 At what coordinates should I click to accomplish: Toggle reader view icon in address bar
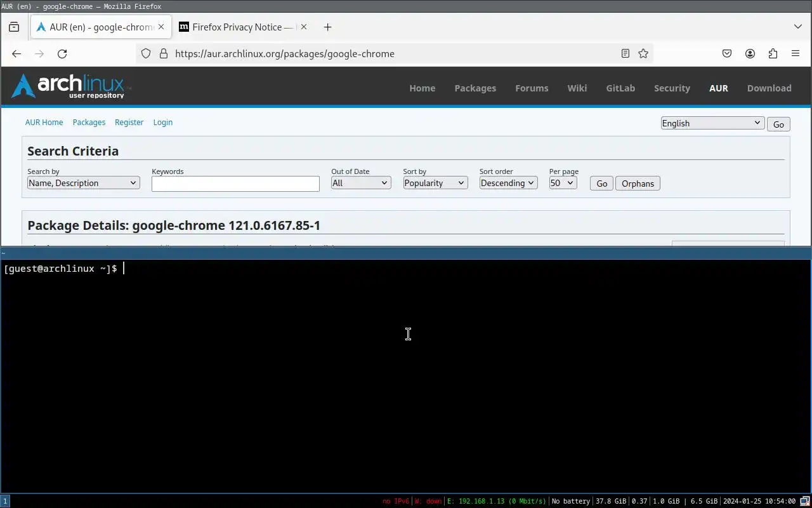pos(625,54)
